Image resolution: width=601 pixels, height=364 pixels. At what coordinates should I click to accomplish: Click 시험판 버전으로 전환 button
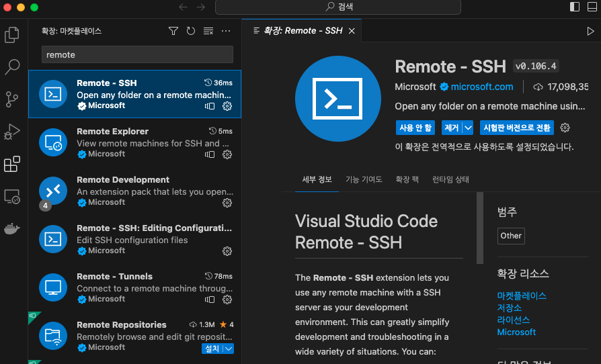pos(517,128)
